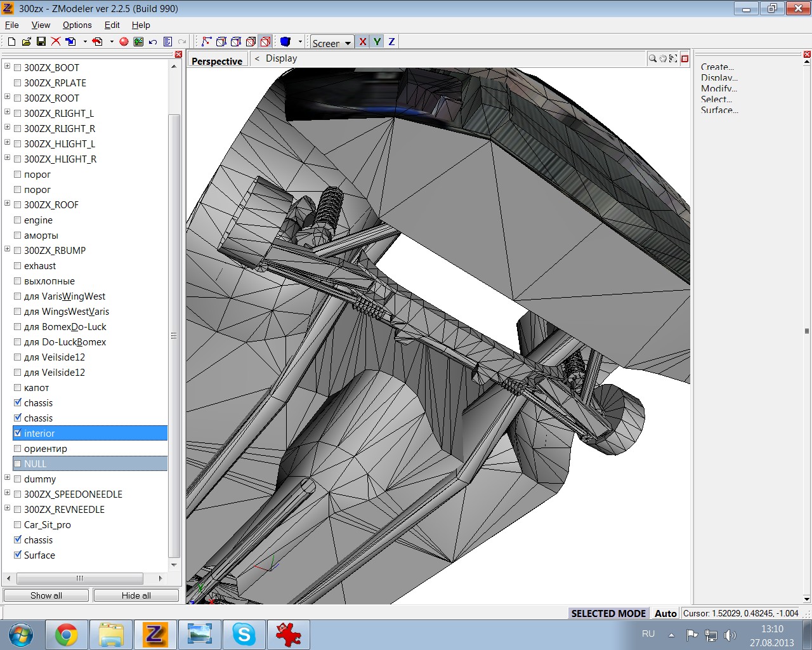The image size is (812, 650).
Task: Expand the 300ZX_RLIGHT_L tree node
Action: click(7, 112)
